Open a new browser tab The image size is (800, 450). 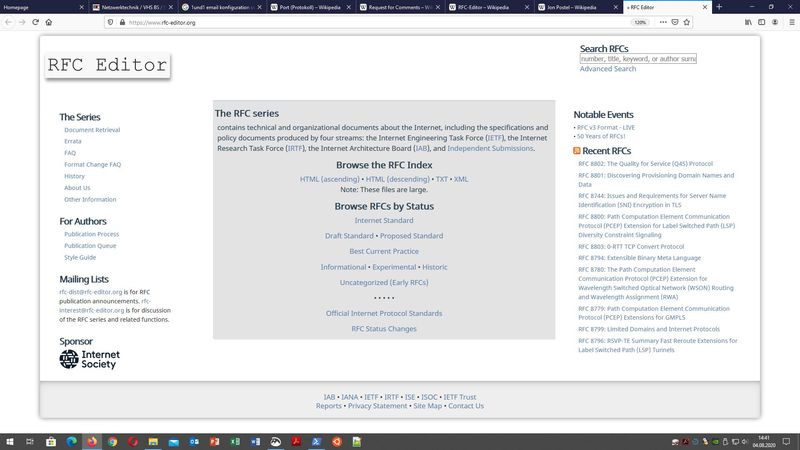pyautogui.click(x=719, y=7)
